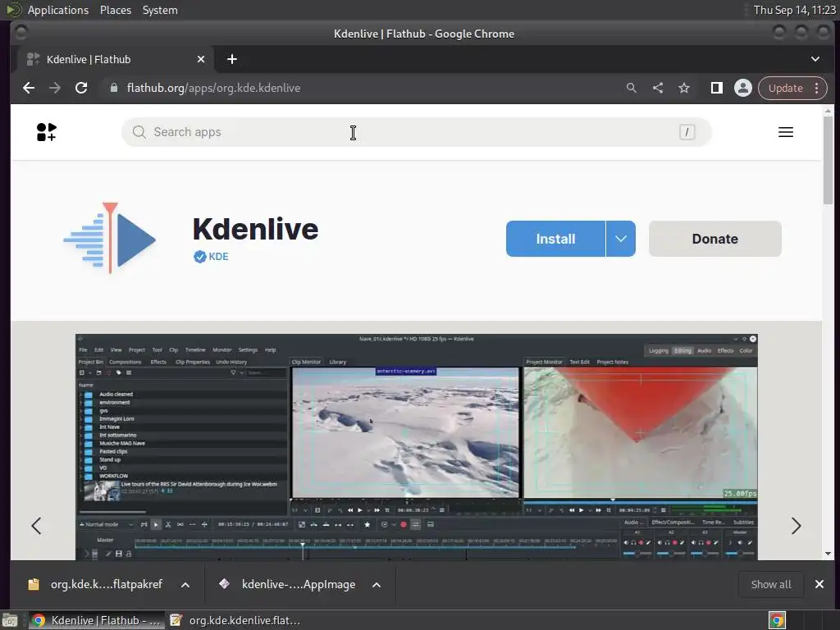The width and height of the screenshot is (840, 630).
Task: Click the clock in the top panel
Action: pos(794,10)
